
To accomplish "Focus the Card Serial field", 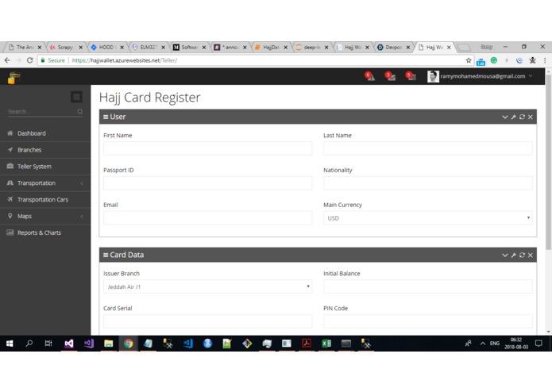I will click(x=208, y=321).
